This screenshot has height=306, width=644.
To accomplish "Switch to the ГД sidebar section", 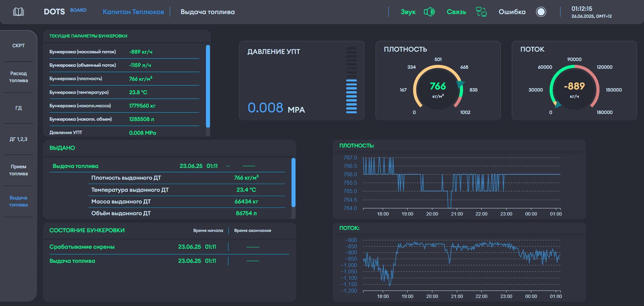I will pos(18,108).
